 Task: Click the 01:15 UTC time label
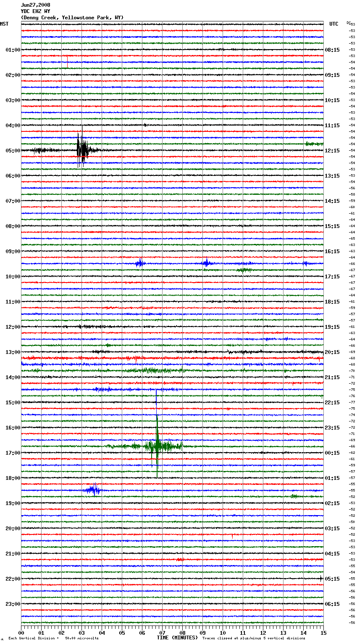pyautogui.click(x=332, y=478)
